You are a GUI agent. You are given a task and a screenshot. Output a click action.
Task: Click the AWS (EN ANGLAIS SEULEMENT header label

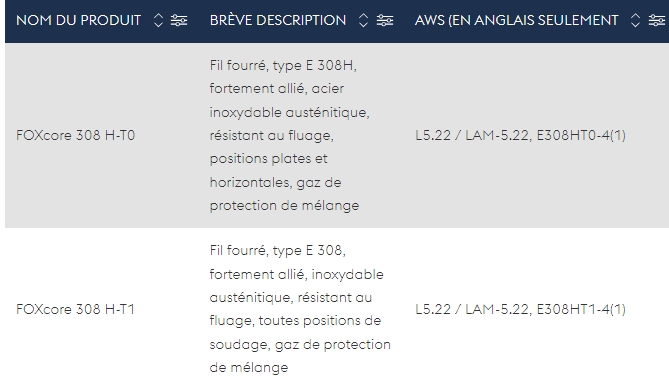point(516,20)
